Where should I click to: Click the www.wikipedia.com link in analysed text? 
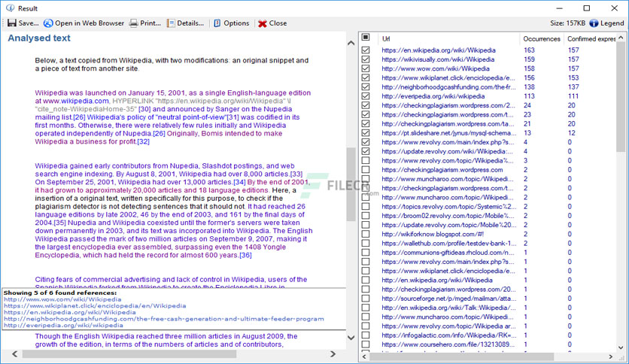coord(76,101)
